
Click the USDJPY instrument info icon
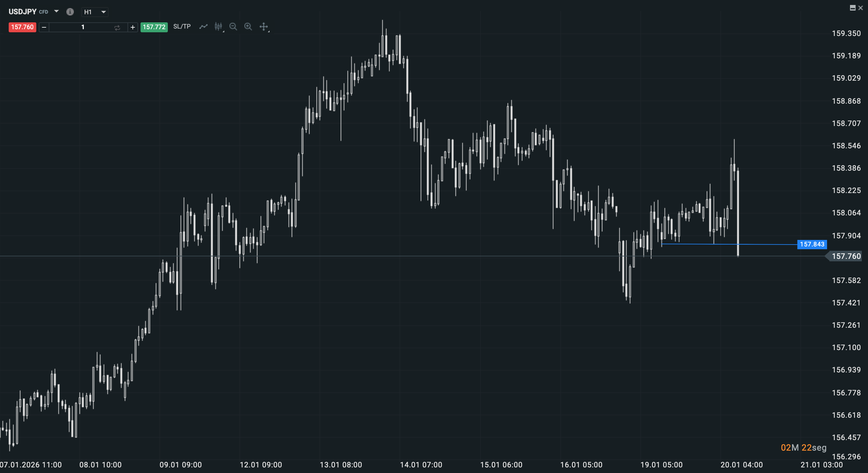click(x=70, y=12)
